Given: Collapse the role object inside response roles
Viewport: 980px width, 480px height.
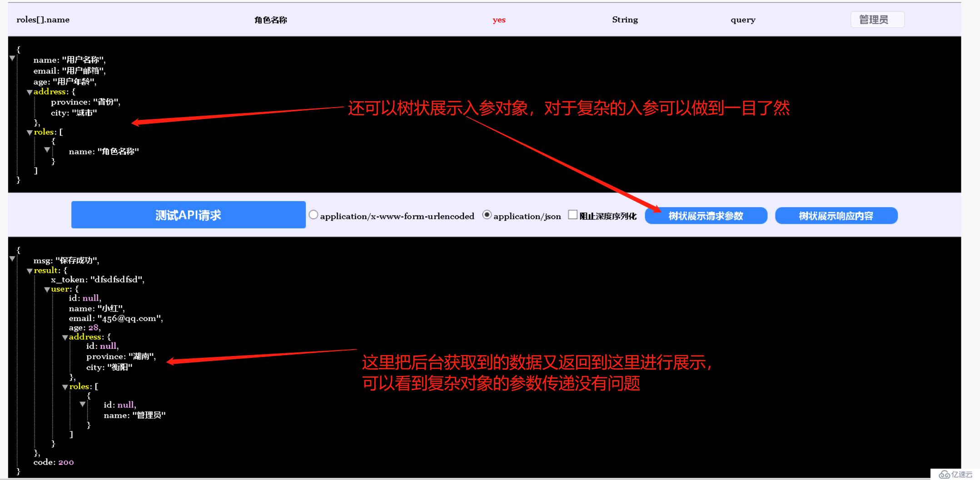Looking at the screenshot, I should (x=83, y=404).
